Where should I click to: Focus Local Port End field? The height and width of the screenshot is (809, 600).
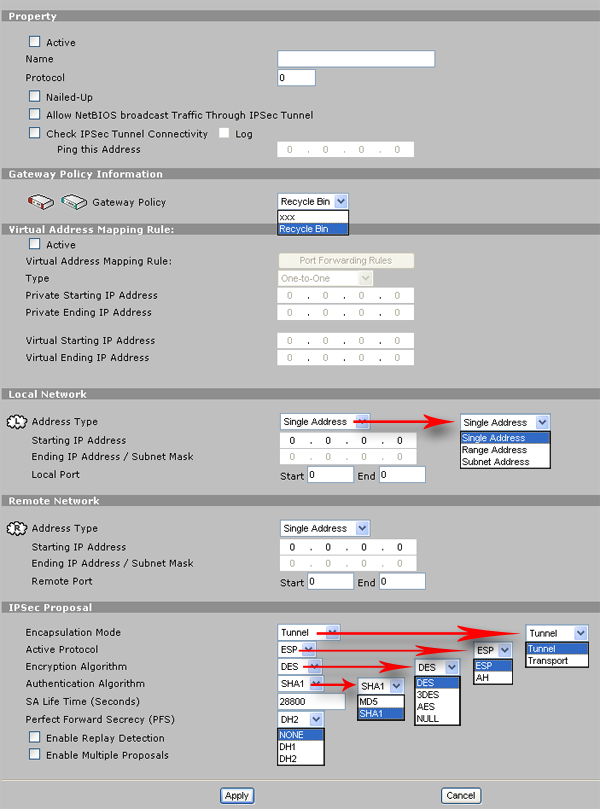pos(402,475)
